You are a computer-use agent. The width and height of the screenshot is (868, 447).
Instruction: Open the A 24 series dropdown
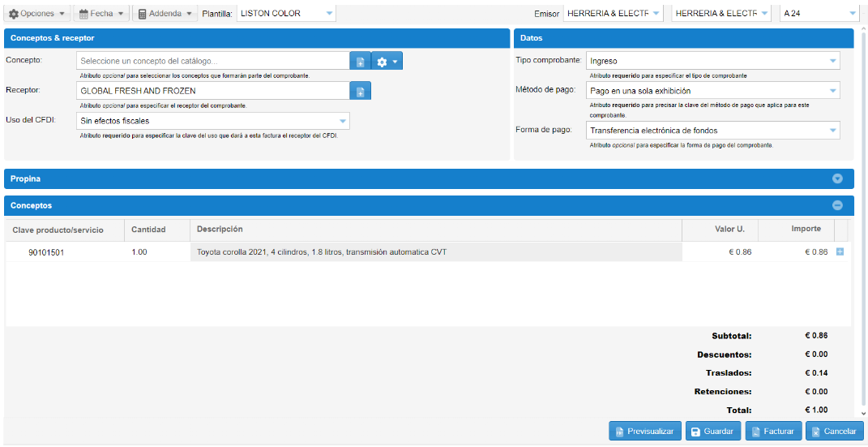pyautogui.click(x=819, y=14)
